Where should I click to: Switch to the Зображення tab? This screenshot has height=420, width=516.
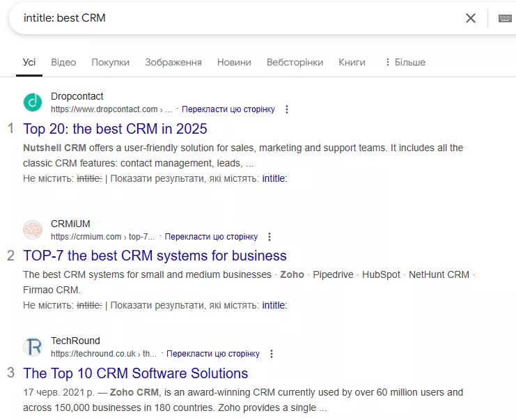pyautogui.click(x=173, y=62)
